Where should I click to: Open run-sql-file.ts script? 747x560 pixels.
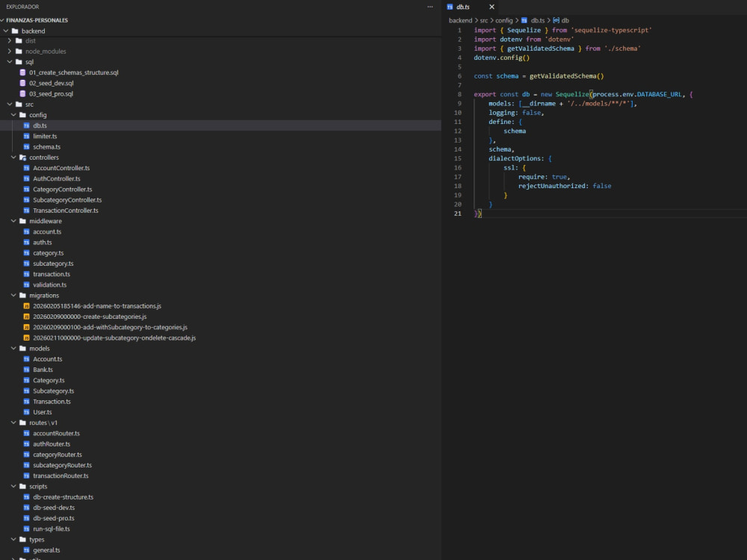pyautogui.click(x=52, y=529)
